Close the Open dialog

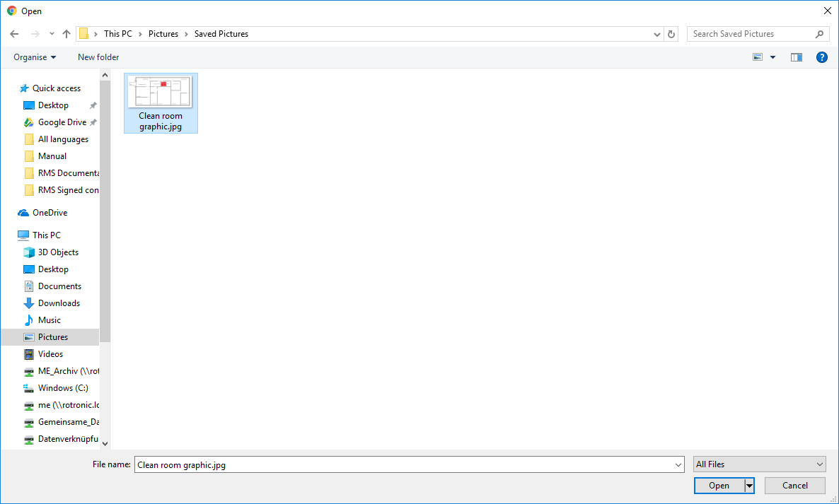pyautogui.click(x=827, y=11)
